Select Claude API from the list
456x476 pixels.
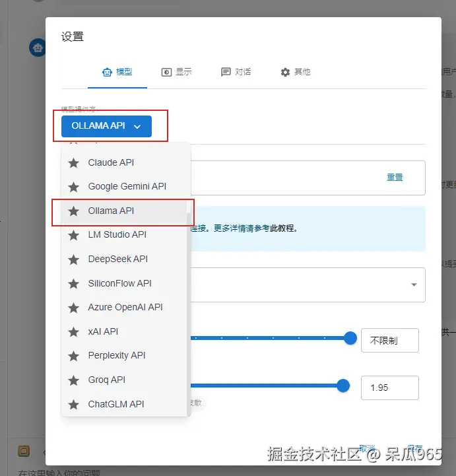[124, 162]
